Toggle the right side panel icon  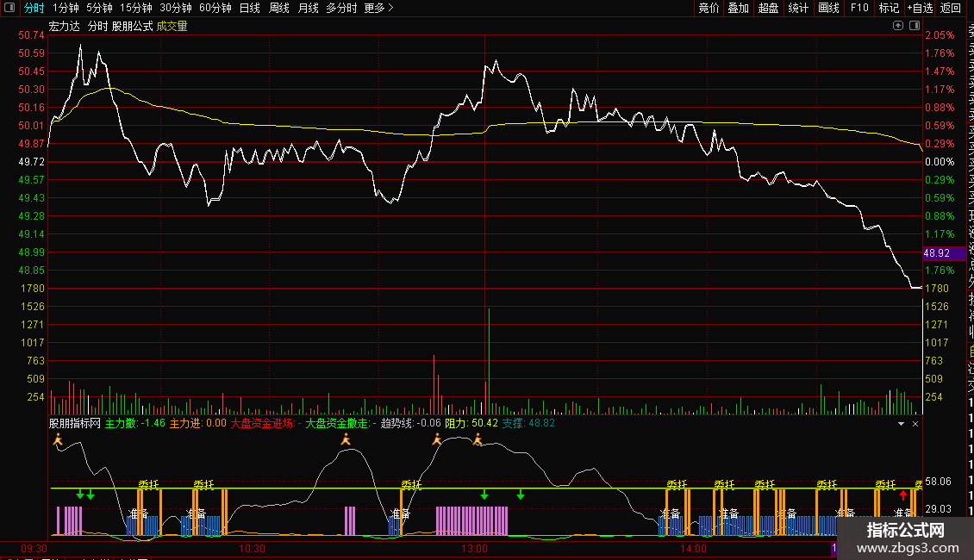(x=915, y=26)
